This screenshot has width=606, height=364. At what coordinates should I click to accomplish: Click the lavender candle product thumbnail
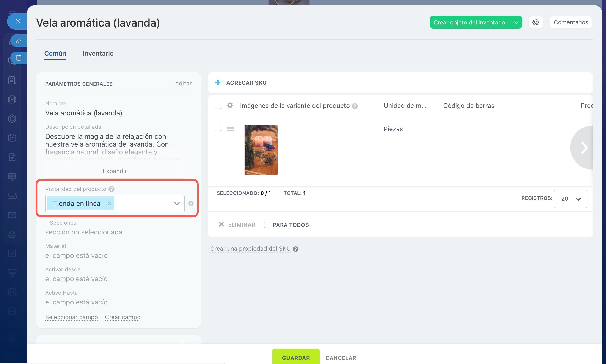261,150
